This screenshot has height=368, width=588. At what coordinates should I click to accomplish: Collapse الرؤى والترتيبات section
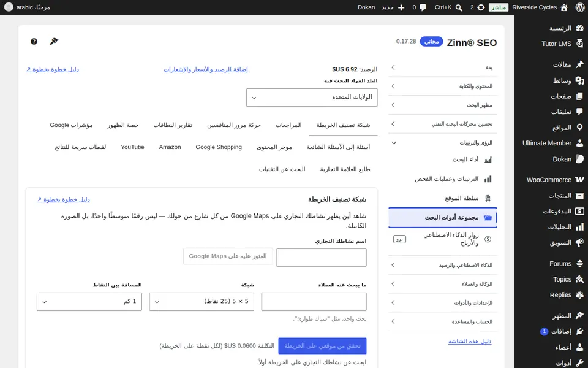(443, 143)
